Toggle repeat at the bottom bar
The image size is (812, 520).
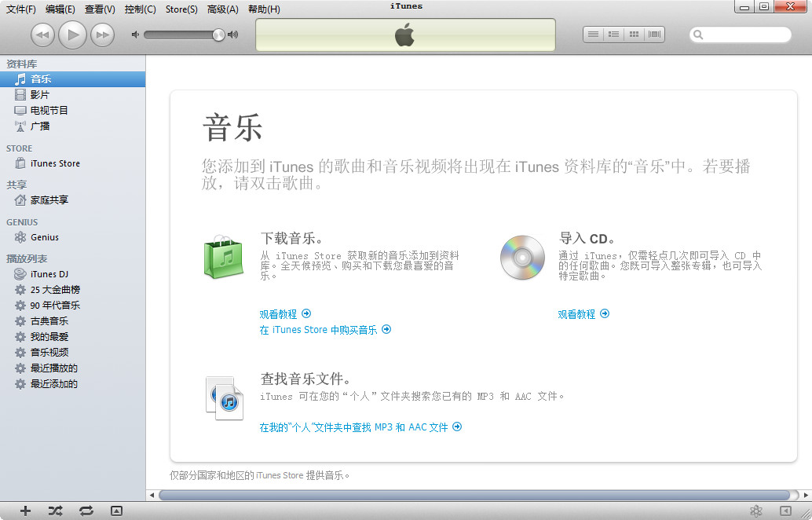coord(86,511)
